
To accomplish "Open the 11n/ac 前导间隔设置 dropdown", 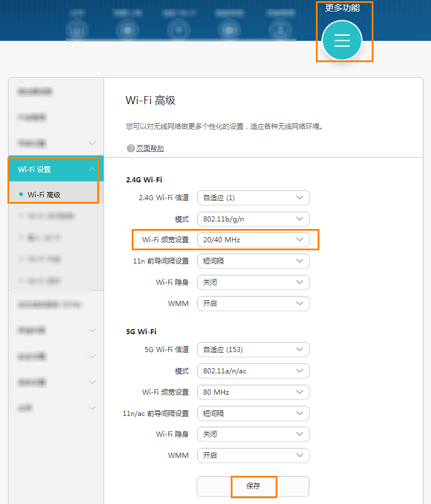I will 253,413.
